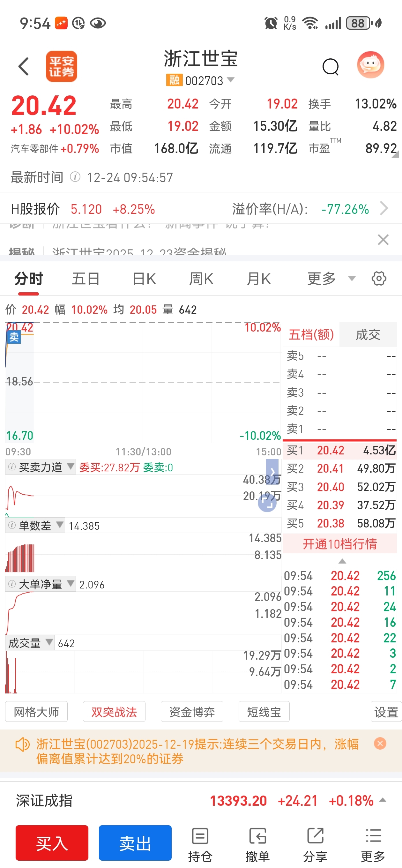402x868 pixels.
Task: Open the 成交量 indicator dropdown
Action: pyautogui.click(x=30, y=643)
